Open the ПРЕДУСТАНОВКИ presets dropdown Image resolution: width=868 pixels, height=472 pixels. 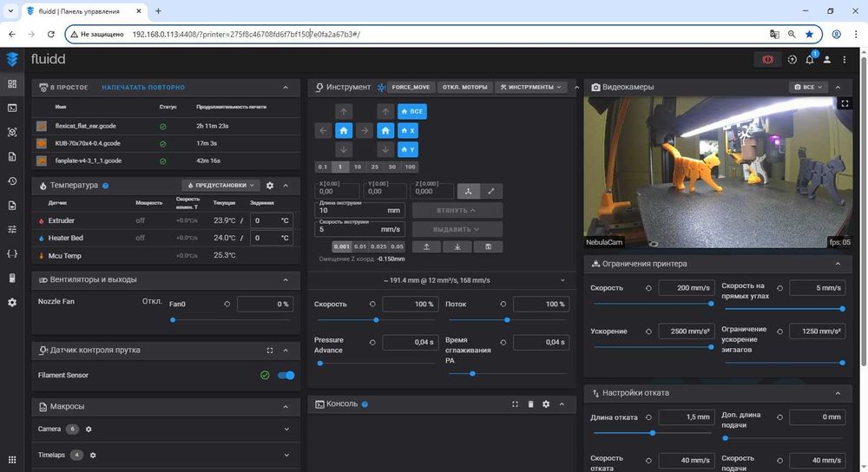click(x=221, y=186)
